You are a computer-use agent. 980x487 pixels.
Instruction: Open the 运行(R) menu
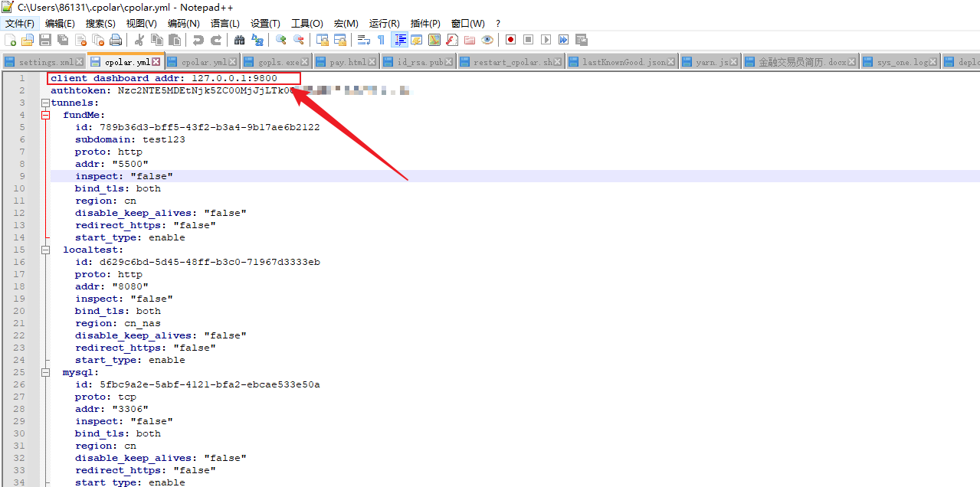click(385, 24)
